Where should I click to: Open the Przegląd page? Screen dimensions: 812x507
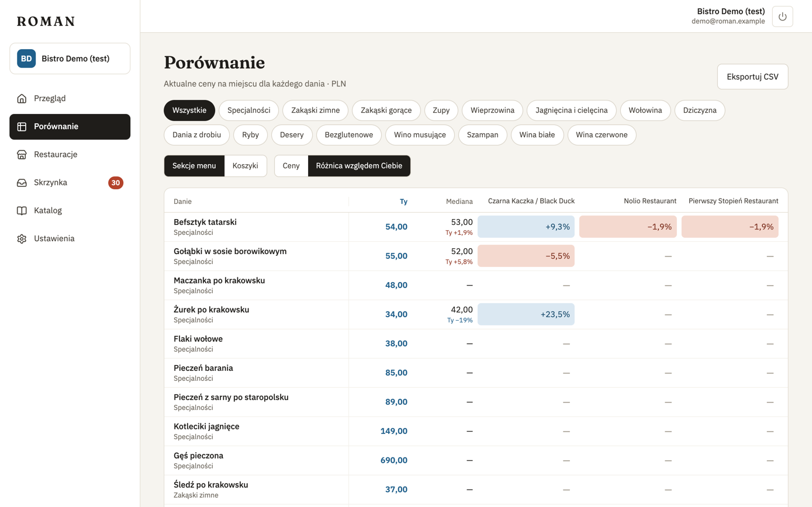click(x=70, y=98)
